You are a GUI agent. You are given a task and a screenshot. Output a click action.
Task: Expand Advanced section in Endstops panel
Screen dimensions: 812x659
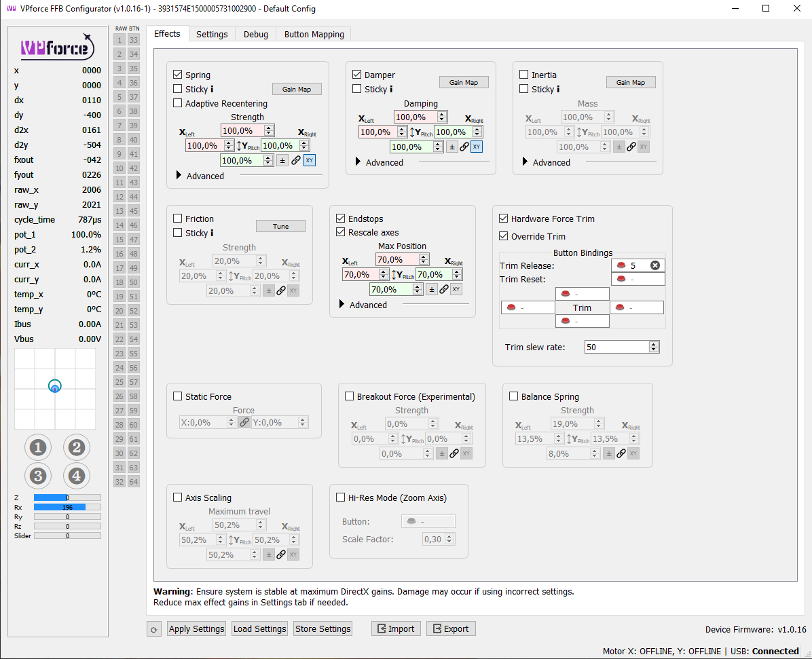pyautogui.click(x=342, y=305)
